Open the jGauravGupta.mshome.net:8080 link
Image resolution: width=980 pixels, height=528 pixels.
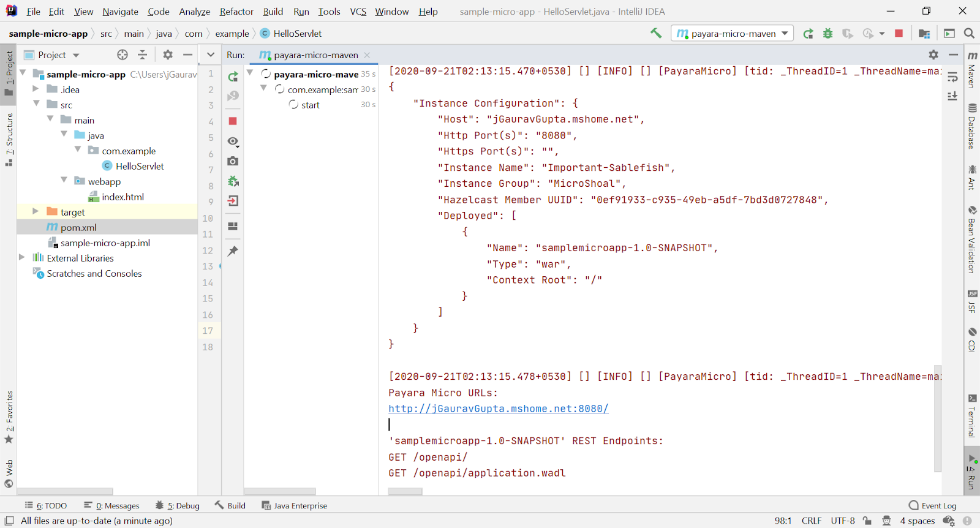tap(498, 409)
